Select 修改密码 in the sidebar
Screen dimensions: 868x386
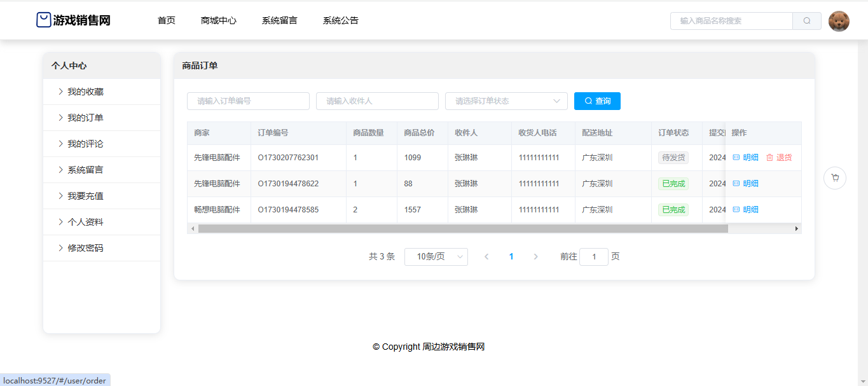click(x=85, y=249)
